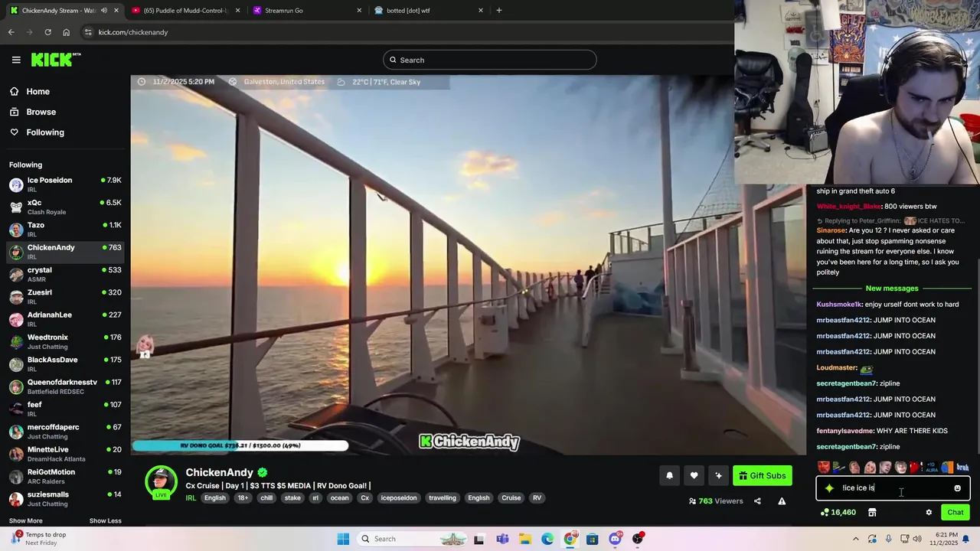Screen dimensions: 980x551
Task: Open suziesmalls channel
Action: pos(65,498)
